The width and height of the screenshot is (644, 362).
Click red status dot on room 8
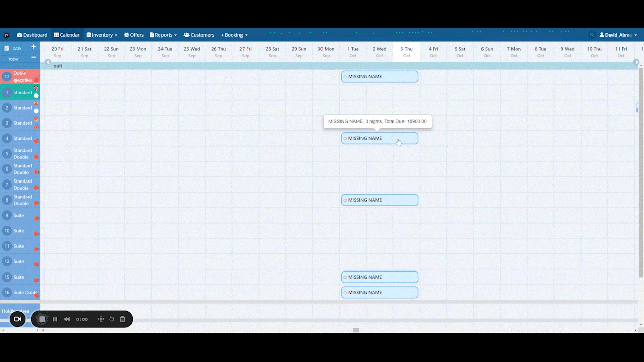36,203
